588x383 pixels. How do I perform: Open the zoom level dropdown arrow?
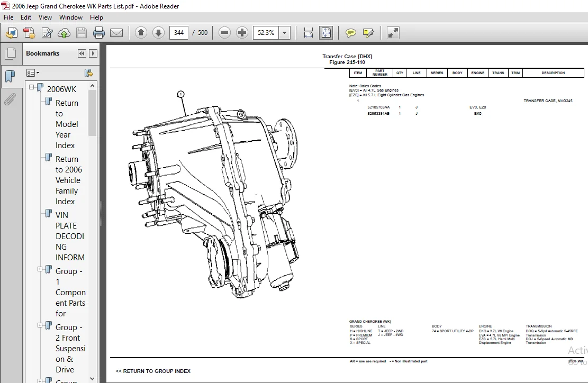pos(285,33)
